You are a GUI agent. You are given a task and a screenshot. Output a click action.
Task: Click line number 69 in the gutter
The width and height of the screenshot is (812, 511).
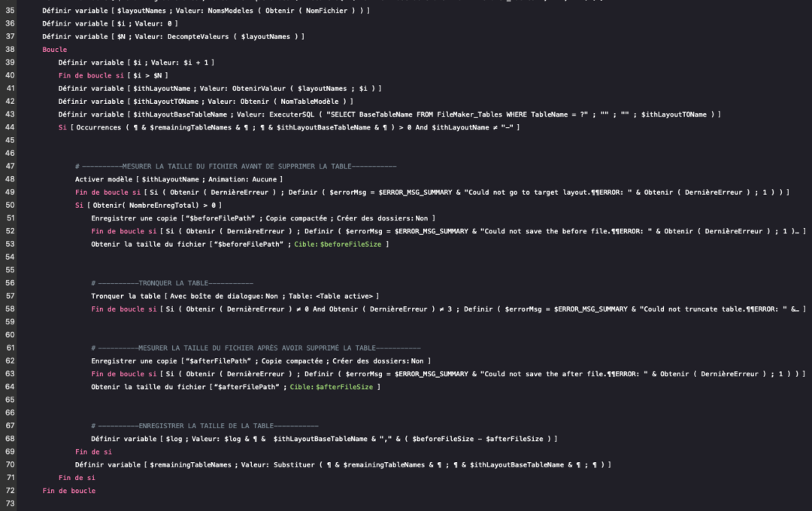click(x=9, y=452)
